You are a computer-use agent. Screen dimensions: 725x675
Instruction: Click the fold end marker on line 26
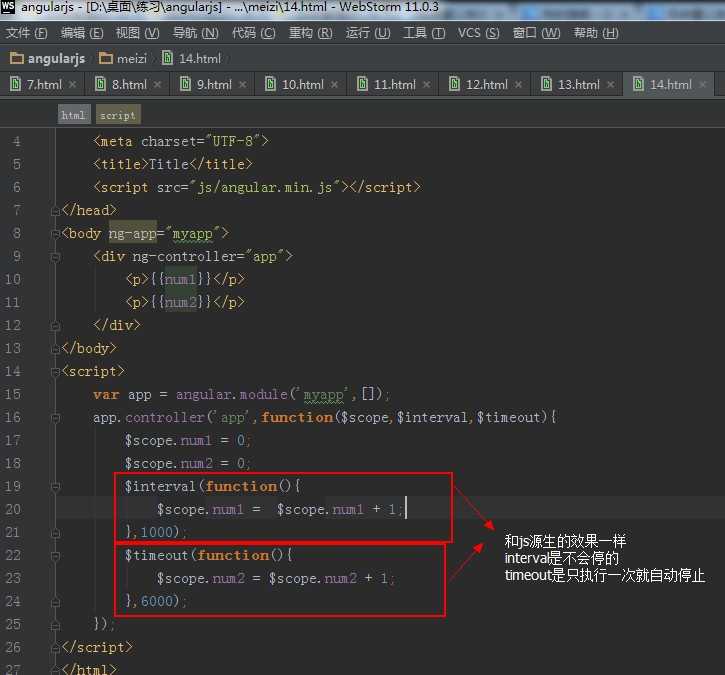(55, 648)
